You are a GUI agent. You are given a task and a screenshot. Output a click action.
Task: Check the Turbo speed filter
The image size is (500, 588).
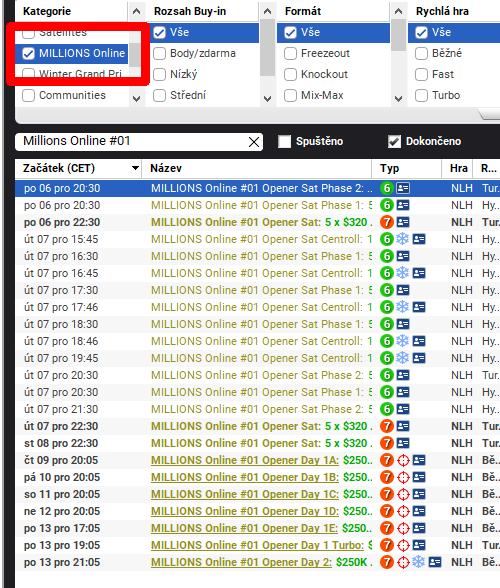(421, 96)
